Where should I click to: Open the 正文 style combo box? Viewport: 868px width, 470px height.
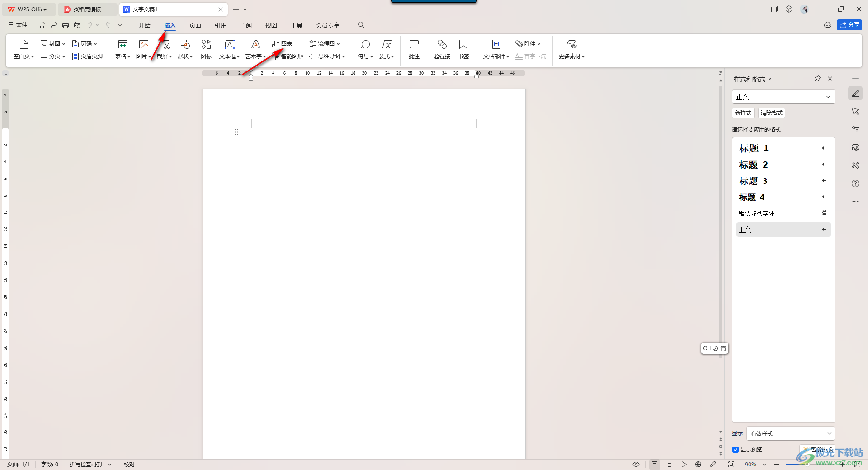[x=783, y=97]
